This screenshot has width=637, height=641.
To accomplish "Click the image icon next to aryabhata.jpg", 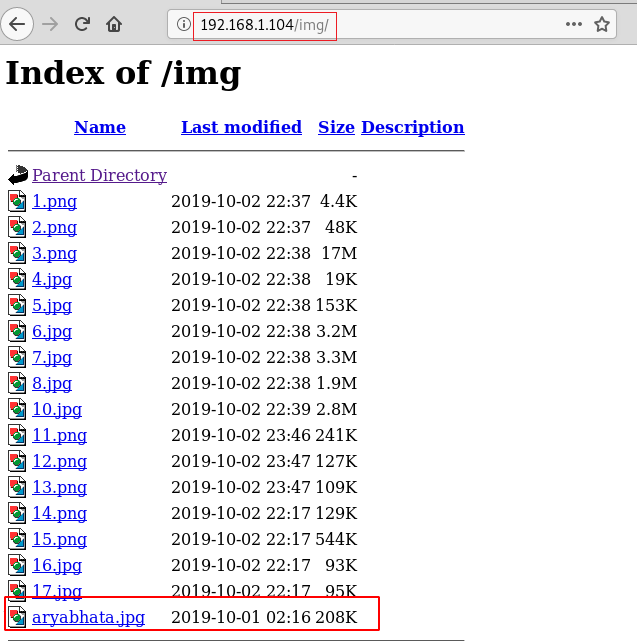I will pyautogui.click(x=17, y=617).
